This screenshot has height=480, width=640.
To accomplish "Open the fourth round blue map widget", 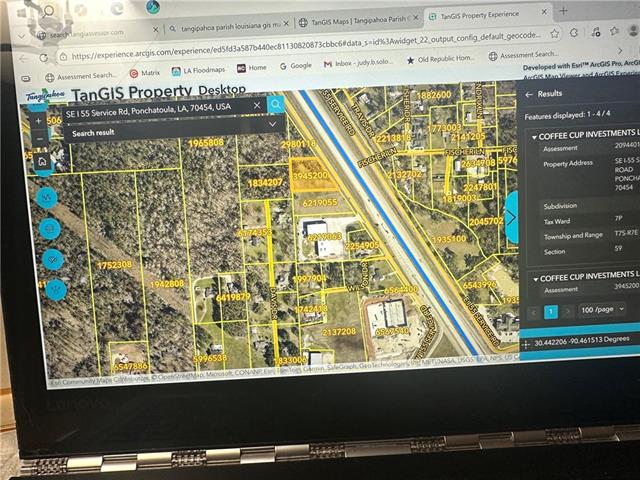I will point(56,290).
